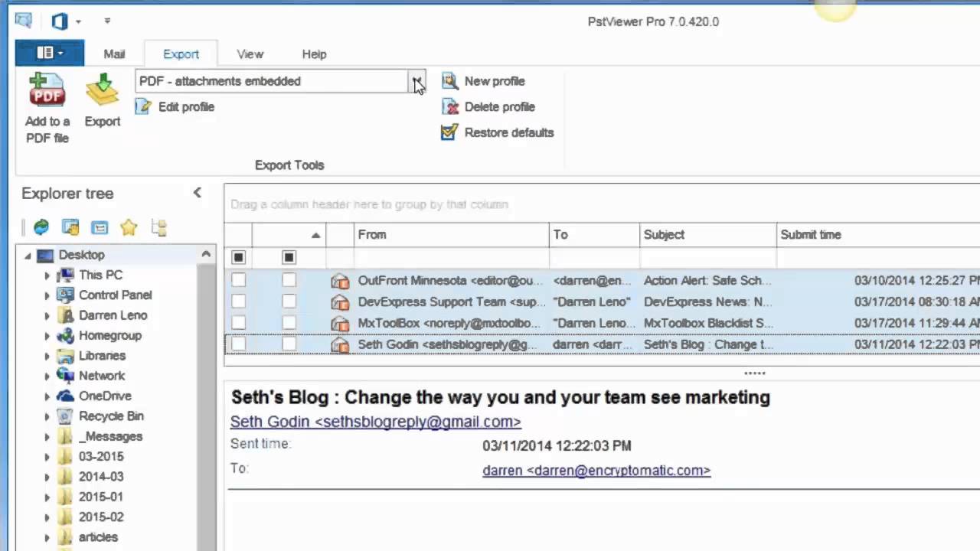Click the folder-with-hand icon in Explorer toolbar

pyautogui.click(x=70, y=227)
